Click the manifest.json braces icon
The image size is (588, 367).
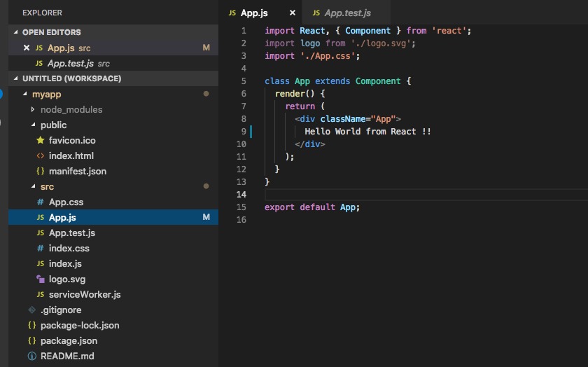pos(41,172)
